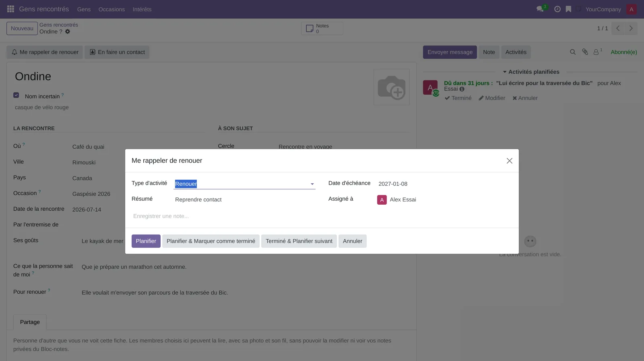This screenshot has width=644, height=361.
Task: Click the Gens rencontrés app title
Action: (44, 9)
